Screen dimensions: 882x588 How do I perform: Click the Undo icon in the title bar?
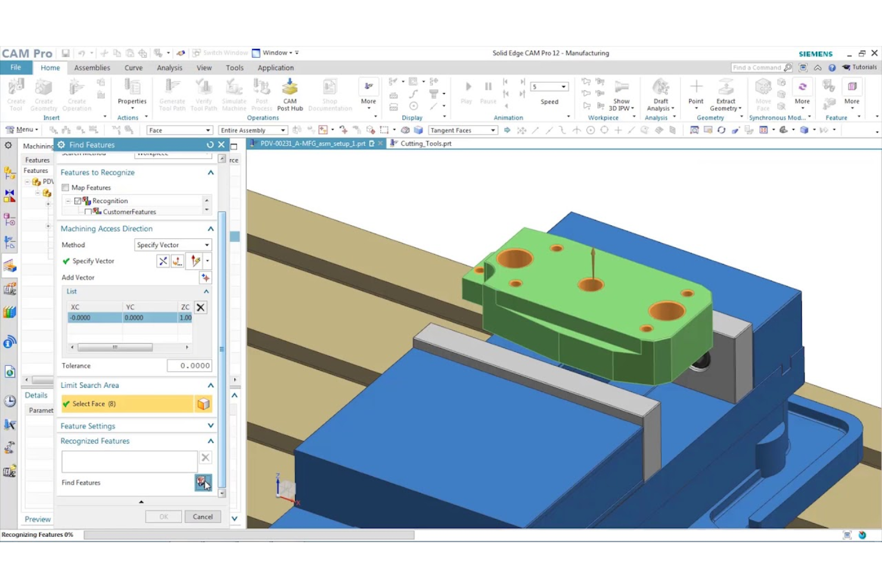click(82, 53)
